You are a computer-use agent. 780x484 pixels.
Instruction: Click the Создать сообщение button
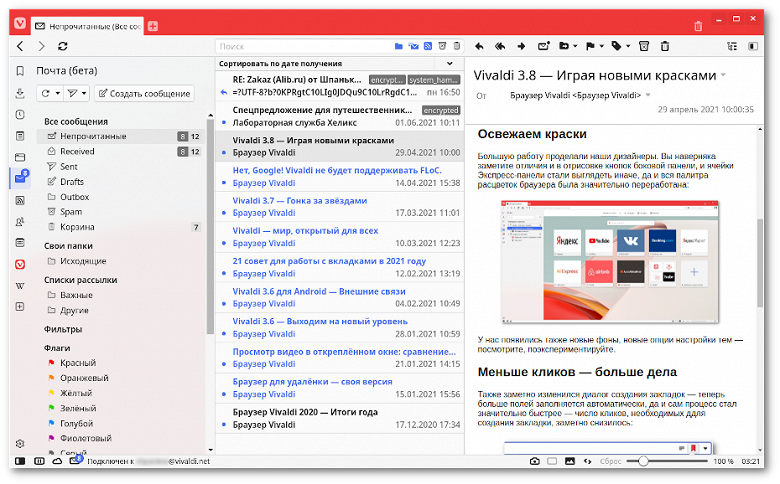pyautogui.click(x=144, y=94)
